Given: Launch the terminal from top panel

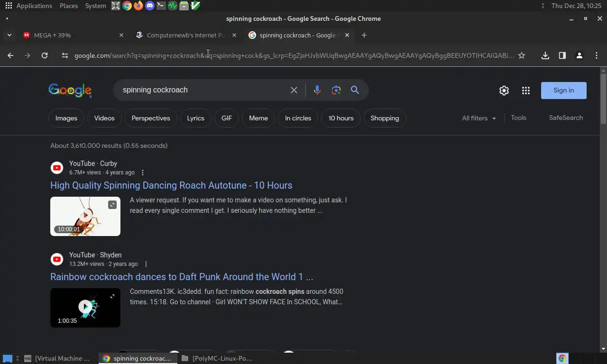Looking at the screenshot, I should pos(161,6).
